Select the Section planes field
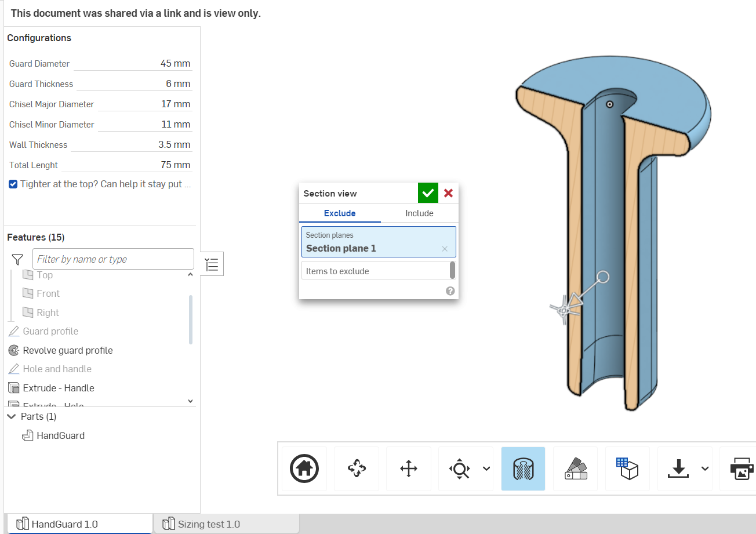The height and width of the screenshot is (534, 756). tap(379, 242)
